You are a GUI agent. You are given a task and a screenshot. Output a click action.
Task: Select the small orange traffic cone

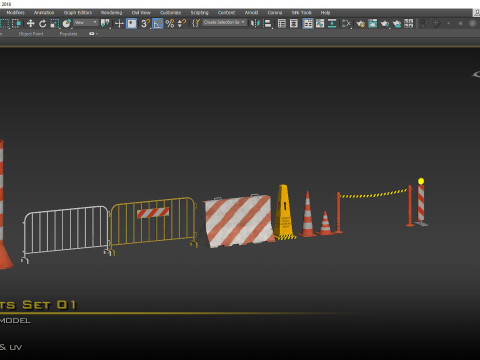pyautogui.click(x=325, y=223)
